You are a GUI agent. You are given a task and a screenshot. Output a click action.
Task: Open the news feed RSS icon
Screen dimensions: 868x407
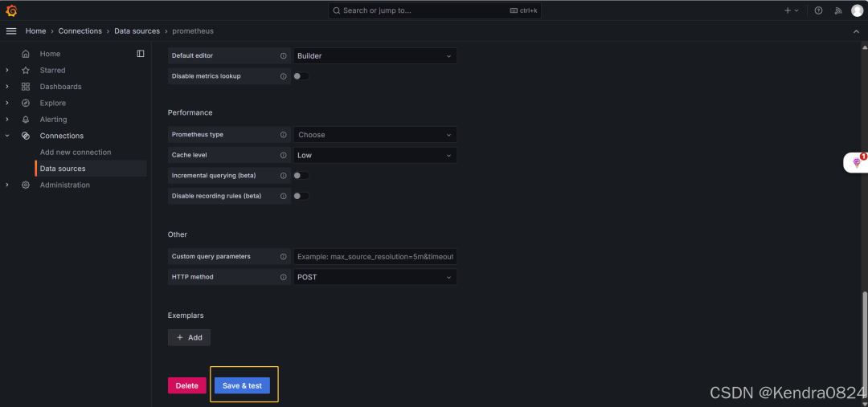pyautogui.click(x=838, y=10)
